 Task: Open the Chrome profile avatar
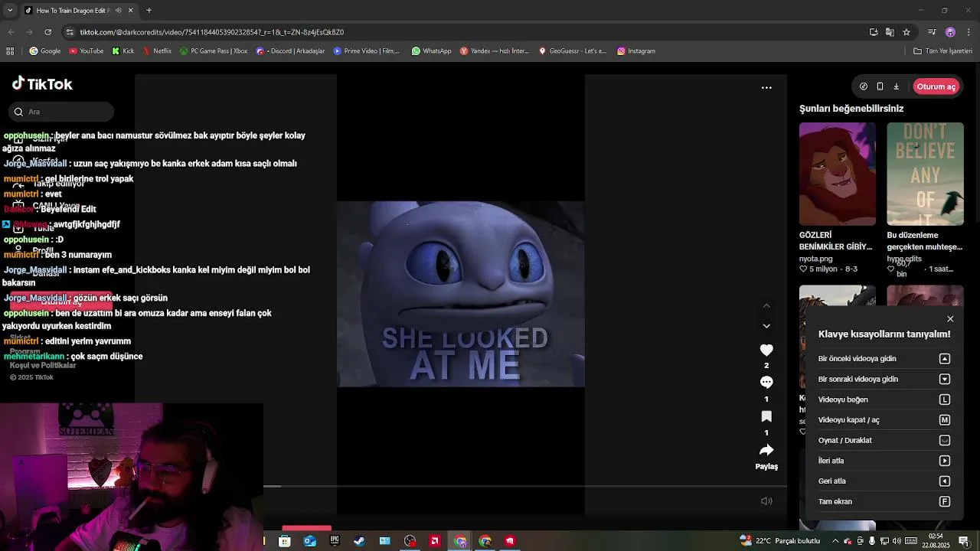pos(950,32)
